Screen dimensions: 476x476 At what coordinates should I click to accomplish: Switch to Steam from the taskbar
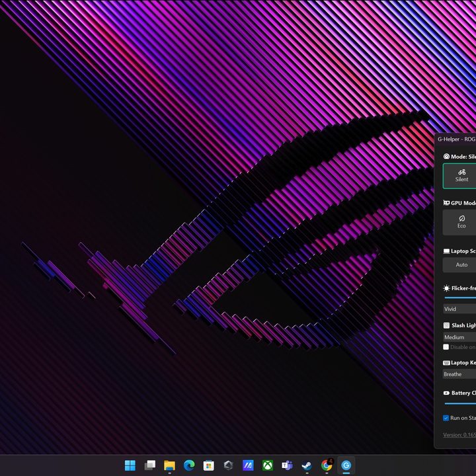307,465
